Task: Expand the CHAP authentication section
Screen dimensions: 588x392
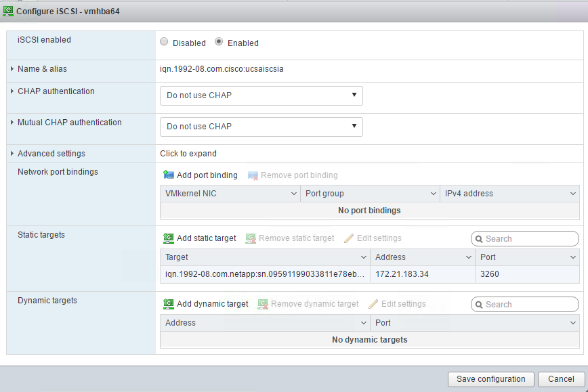Action: [x=12, y=91]
